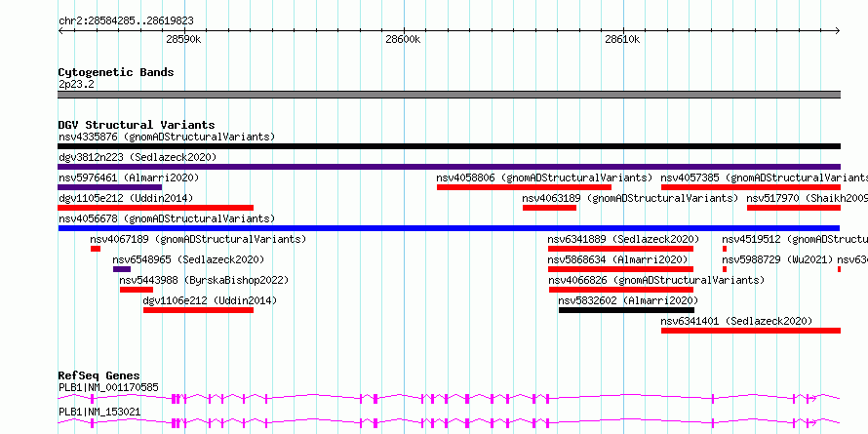Click the Cytogenetic Bands track title
The image size is (868, 434).
click(x=116, y=72)
